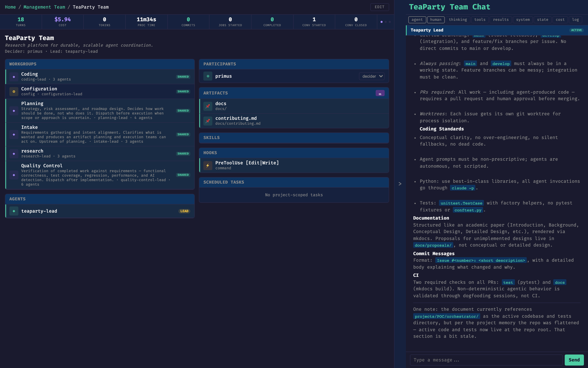Toggle the tools chat filter
The image size is (588, 368).
point(480,20)
